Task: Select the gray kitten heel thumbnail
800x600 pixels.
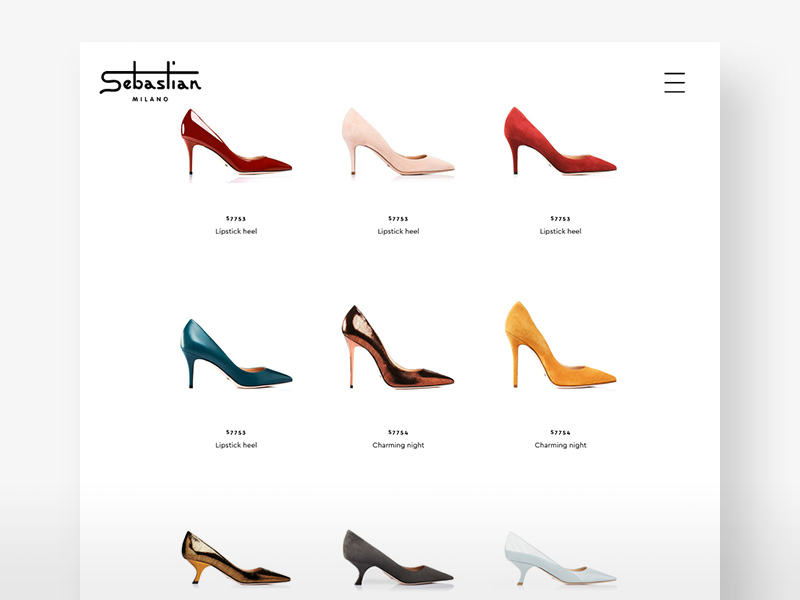Action: [397, 560]
